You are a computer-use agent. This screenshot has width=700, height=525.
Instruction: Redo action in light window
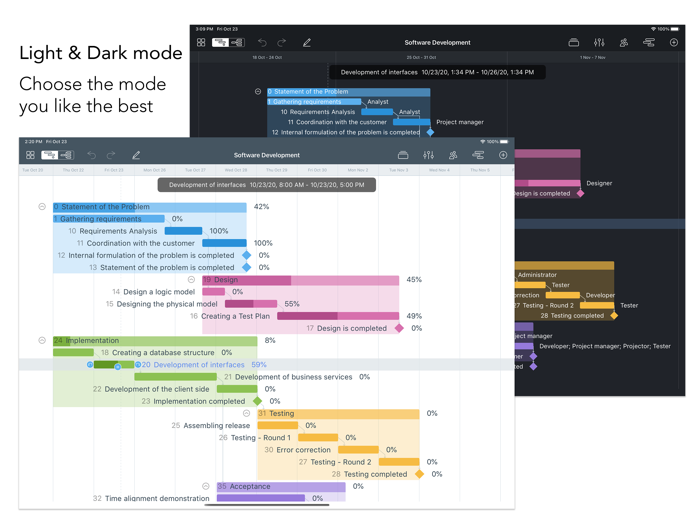pyautogui.click(x=111, y=155)
